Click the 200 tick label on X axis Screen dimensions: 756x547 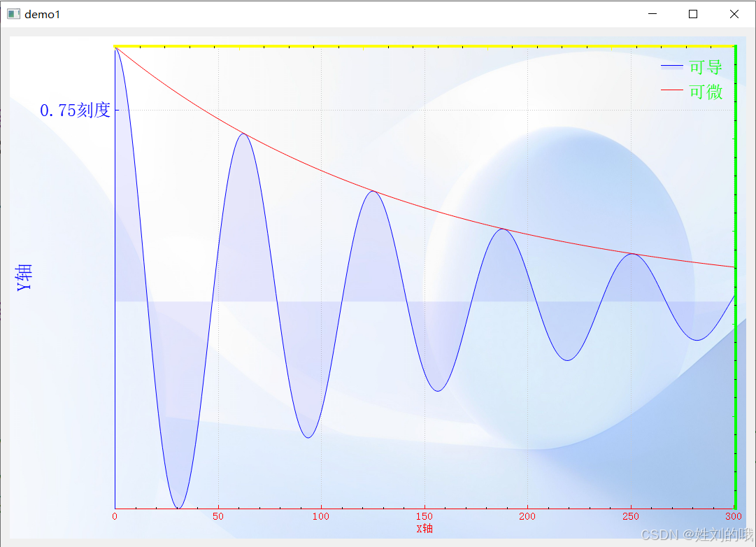click(527, 516)
